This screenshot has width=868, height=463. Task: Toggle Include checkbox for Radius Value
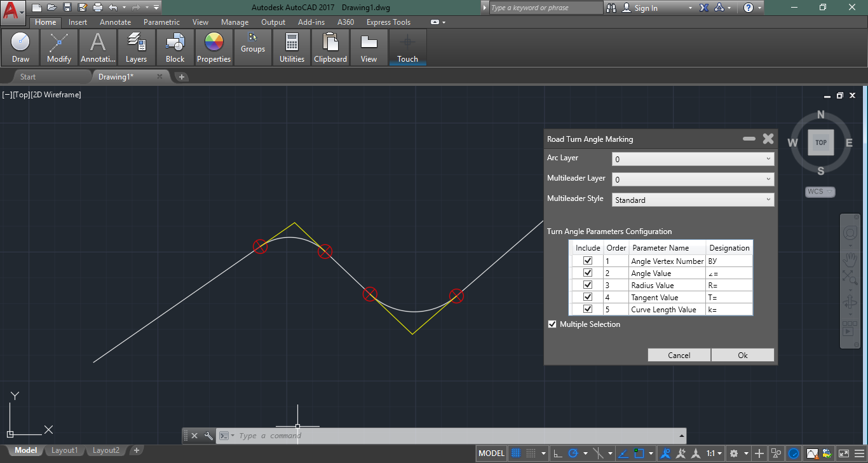pyautogui.click(x=588, y=285)
